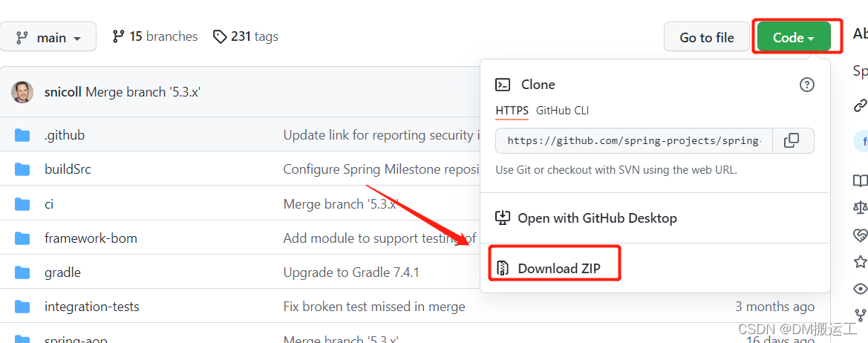The height and width of the screenshot is (343, 868).
Task: Click snicoll's avatar thumbnail
Action: pyautogui.click(x=22, y=92)
